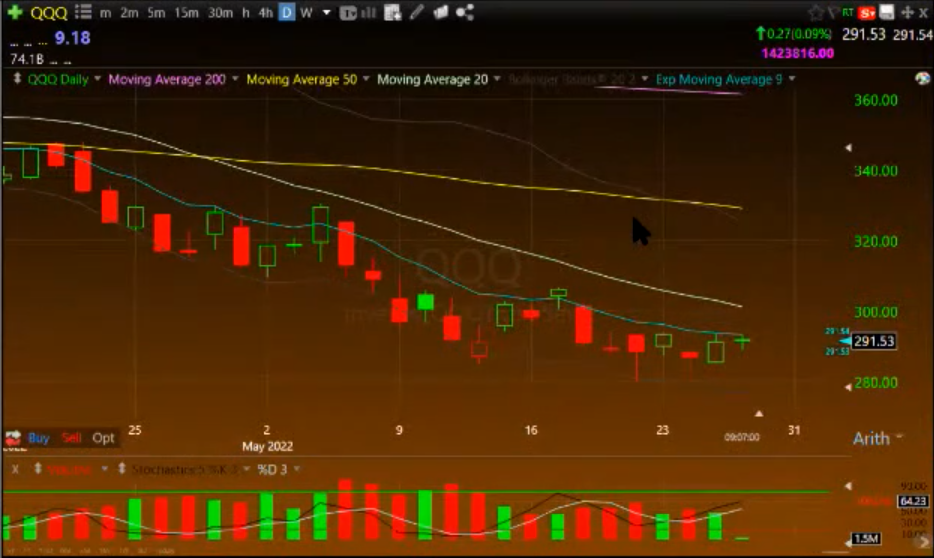Open the Volume indicator dropdown arrow
Image resolution: width=934 pixels, height=558 pixels.
(104, 469)
